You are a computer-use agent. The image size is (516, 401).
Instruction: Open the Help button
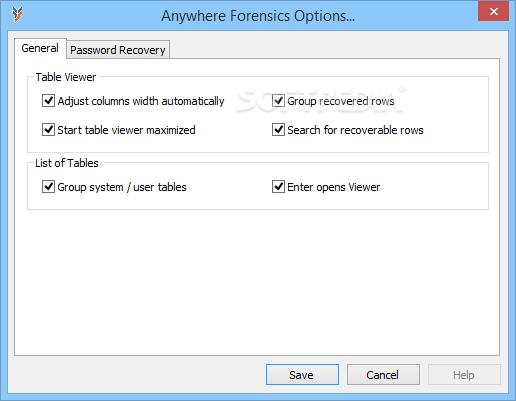coord(464,375)
